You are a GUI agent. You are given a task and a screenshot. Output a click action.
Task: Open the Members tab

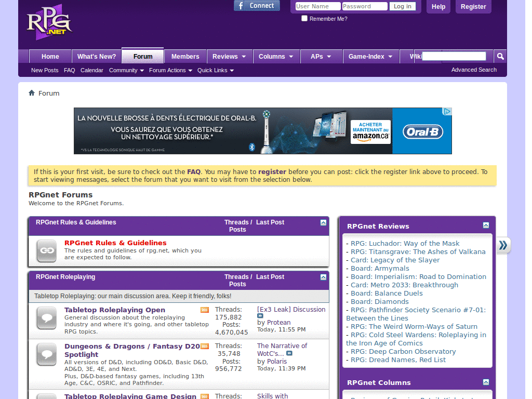click(185, 56)
